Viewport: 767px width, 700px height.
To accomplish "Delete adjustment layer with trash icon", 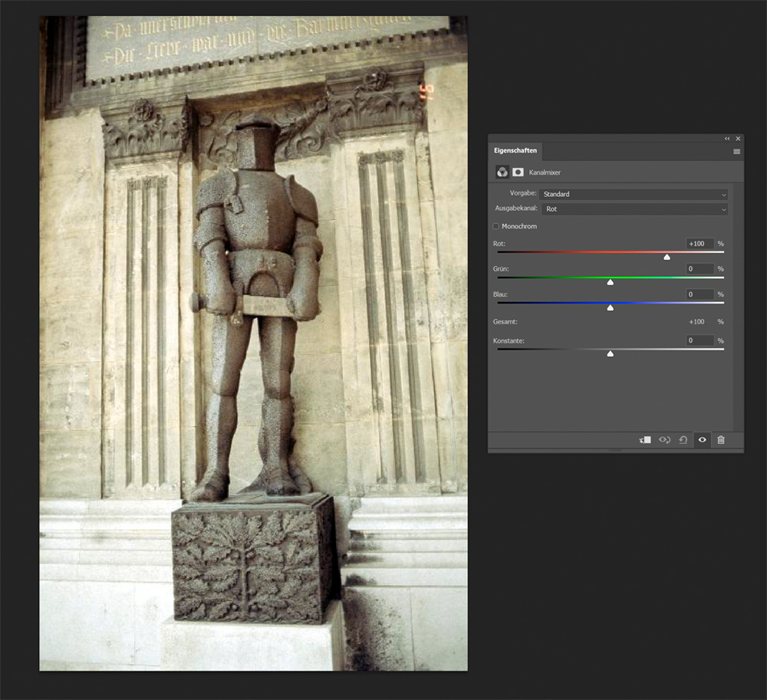I will click(x=721, y=440).
